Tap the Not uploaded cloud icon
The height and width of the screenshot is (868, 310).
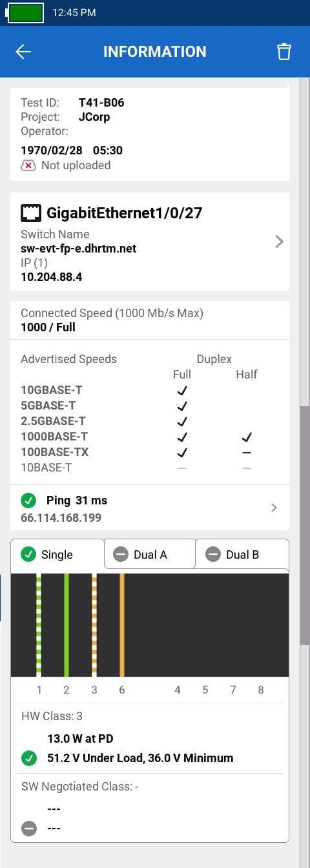28,165
